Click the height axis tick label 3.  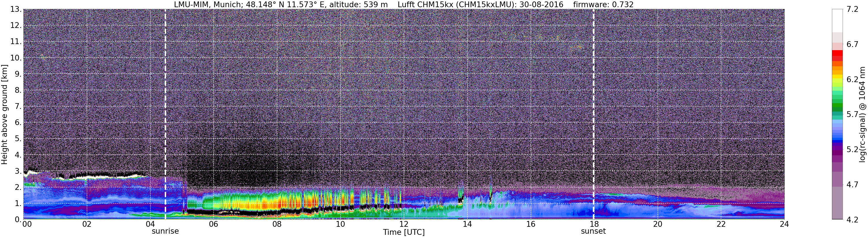point(18,171)
